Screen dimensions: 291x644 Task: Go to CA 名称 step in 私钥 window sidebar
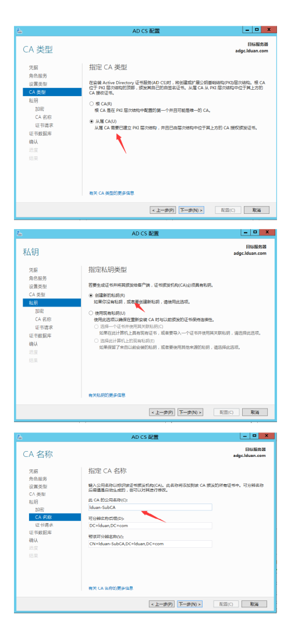44,319
